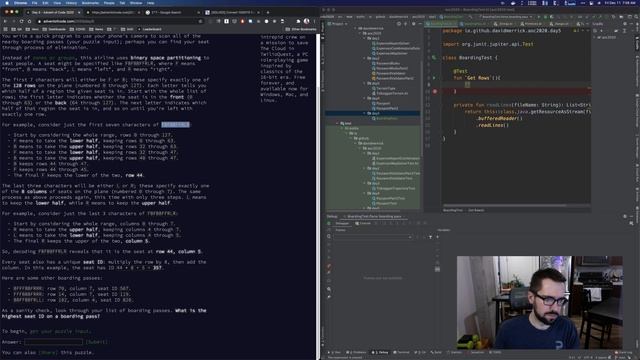Open the Project view dropdown
The height and width of the screenshot is (360, 640).
pyautogui.click(x=340, y=24)
